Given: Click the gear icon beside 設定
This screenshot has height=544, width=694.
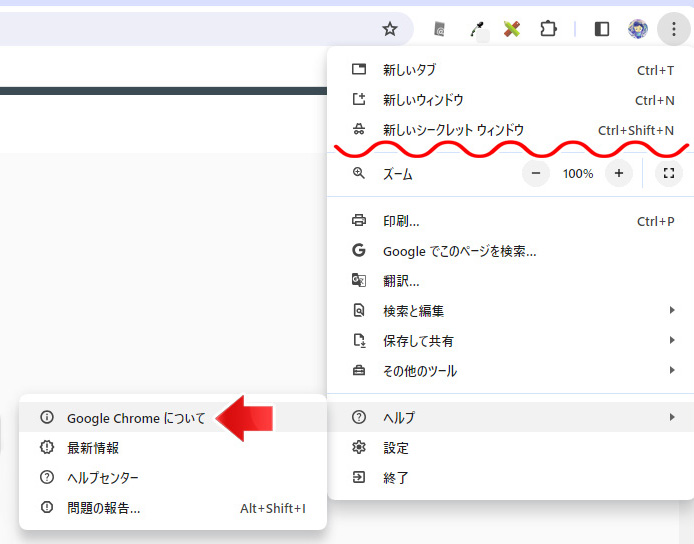Looking at the screenshot, I should click(359, 447).
